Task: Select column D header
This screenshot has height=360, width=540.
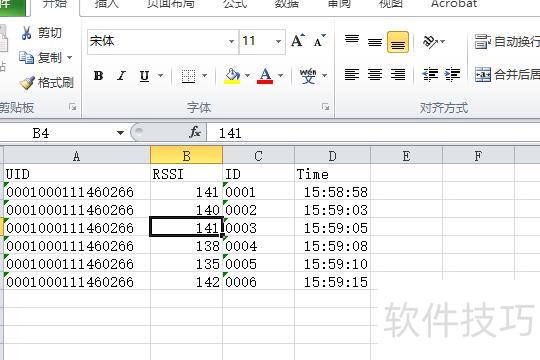Action: [332, 156]
